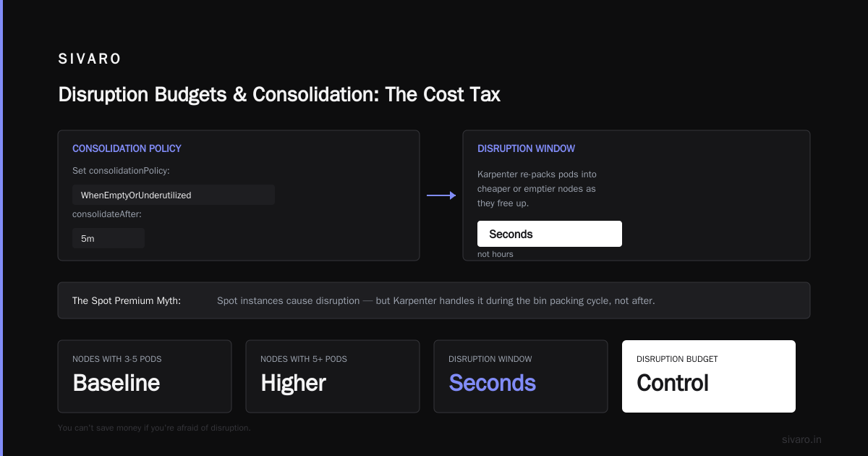
Task: Open the sivaro.in link
Action: click(x=801, y=439)
